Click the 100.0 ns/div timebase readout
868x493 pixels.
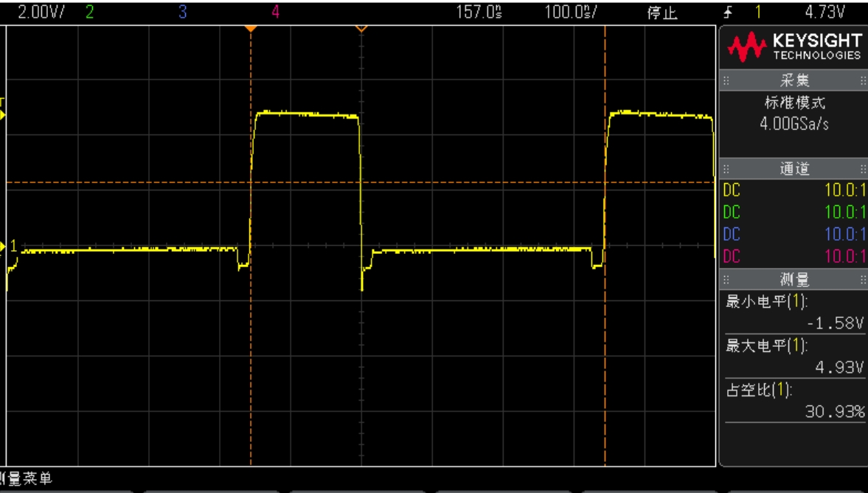point(570,13)
